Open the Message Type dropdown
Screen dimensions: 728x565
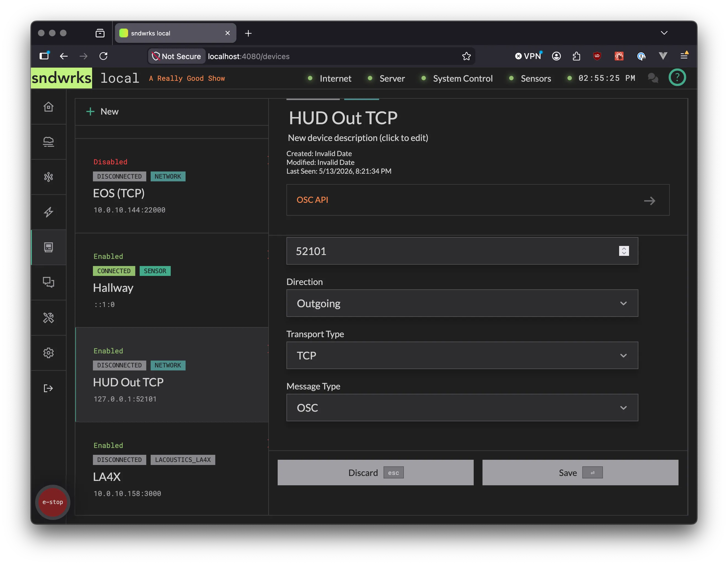tap(462, 408)
